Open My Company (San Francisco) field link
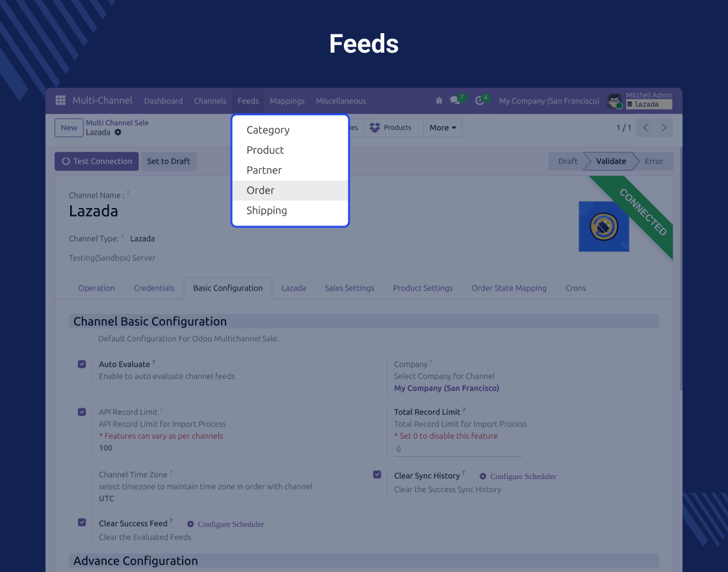The width and height of the screenshot is (728, 572). (446, 388)
